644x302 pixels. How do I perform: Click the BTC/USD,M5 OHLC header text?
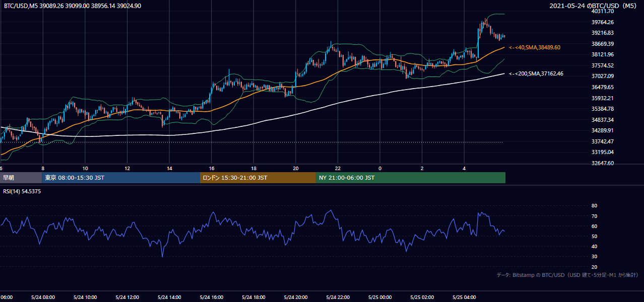point(73,6)
